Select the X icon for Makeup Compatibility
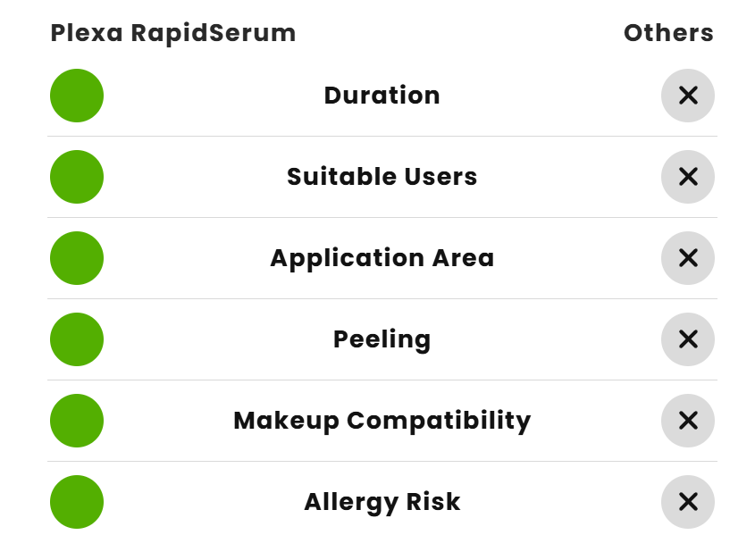 point(687,421)
